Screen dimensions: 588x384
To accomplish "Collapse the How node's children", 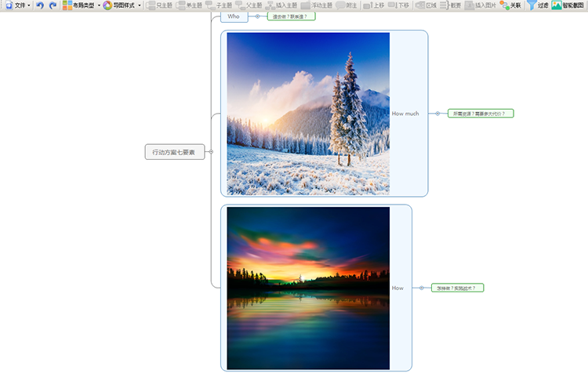I will [421, 288].
